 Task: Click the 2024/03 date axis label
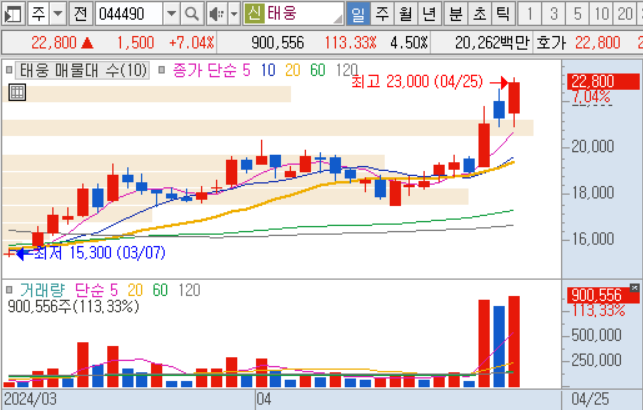30,399
